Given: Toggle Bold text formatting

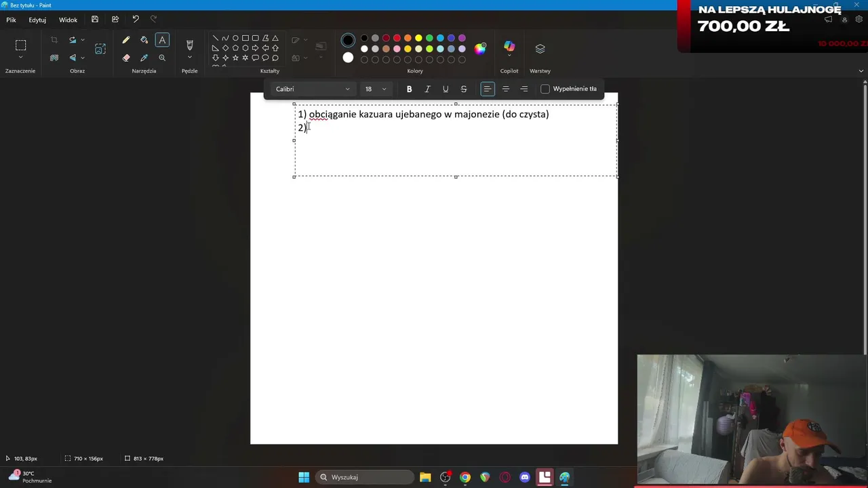Looking at the screenshot, I should (409, 89).
